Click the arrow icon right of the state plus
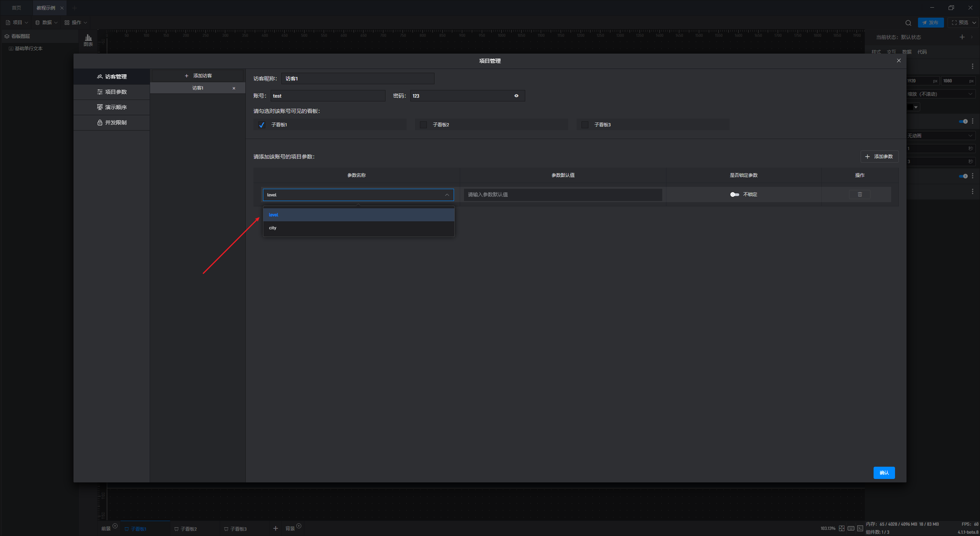980x536 pixels. point(972,37)
